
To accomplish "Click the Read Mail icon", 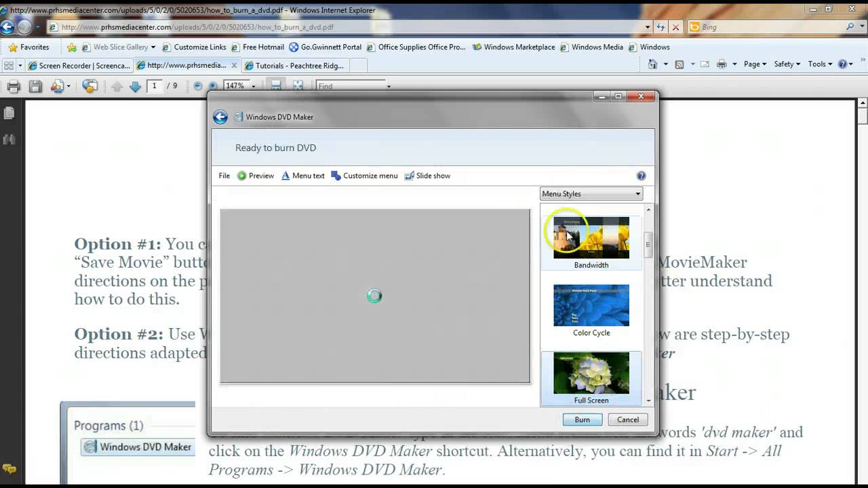I will (705, 64).
